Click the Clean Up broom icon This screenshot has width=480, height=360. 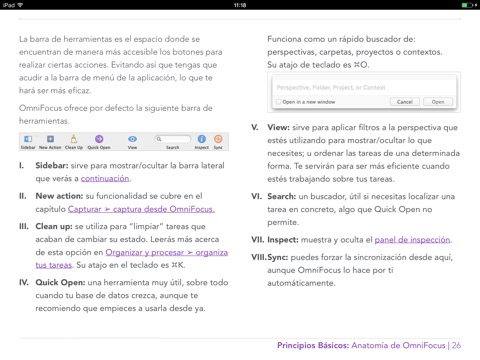(74, 139)
